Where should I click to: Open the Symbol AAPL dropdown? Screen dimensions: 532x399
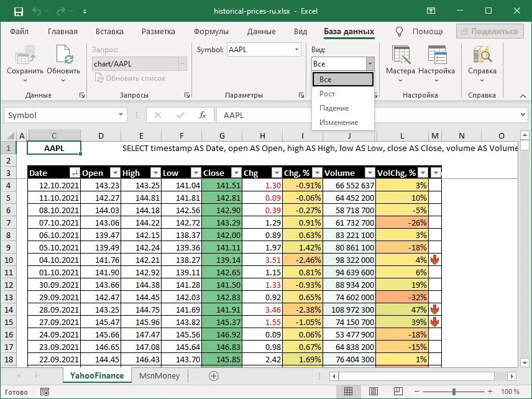pyautogui.click(x=296, y=50)
